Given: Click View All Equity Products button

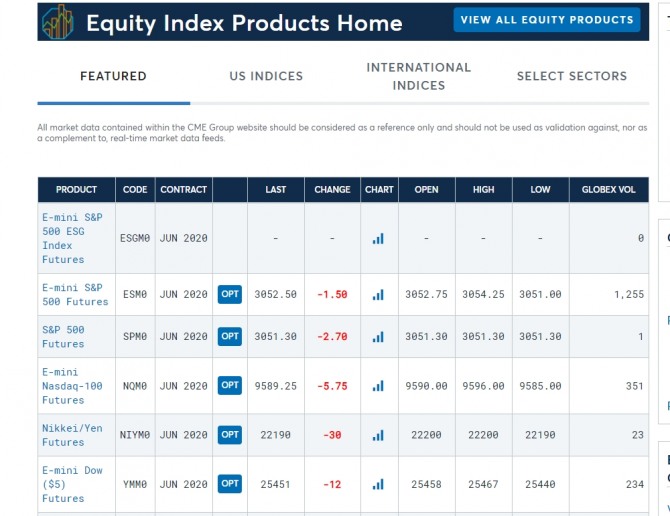Looking at the screenshot, I should (546, 20).
